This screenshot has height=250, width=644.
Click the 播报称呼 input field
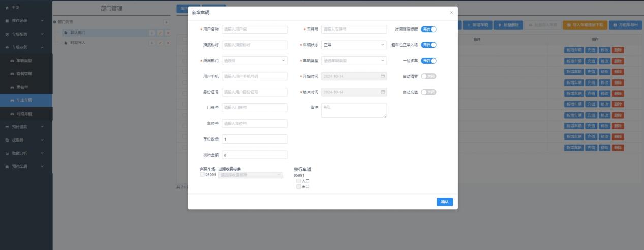(x=255, y=45)
